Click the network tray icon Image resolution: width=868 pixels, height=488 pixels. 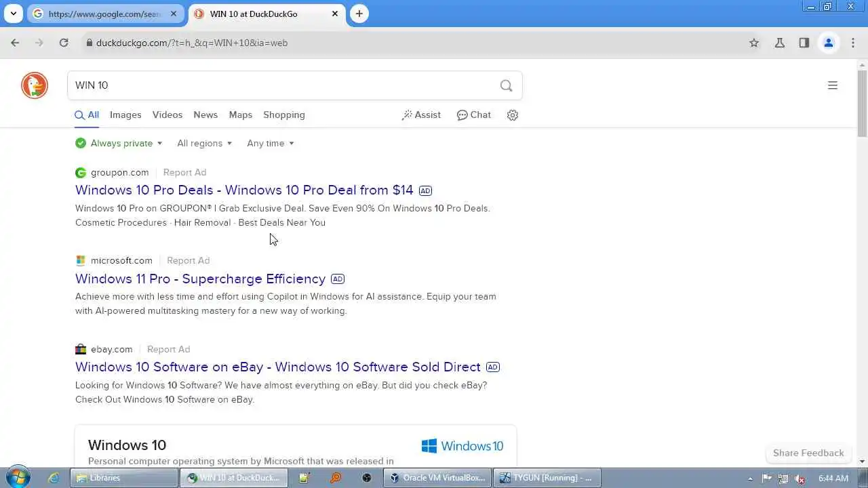pos(783,479)
